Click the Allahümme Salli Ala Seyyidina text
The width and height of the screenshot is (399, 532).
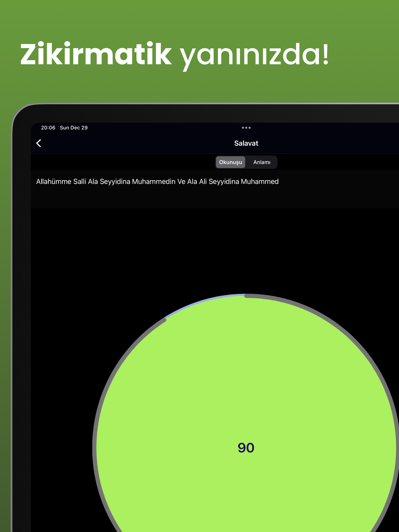tap(157, 181)
